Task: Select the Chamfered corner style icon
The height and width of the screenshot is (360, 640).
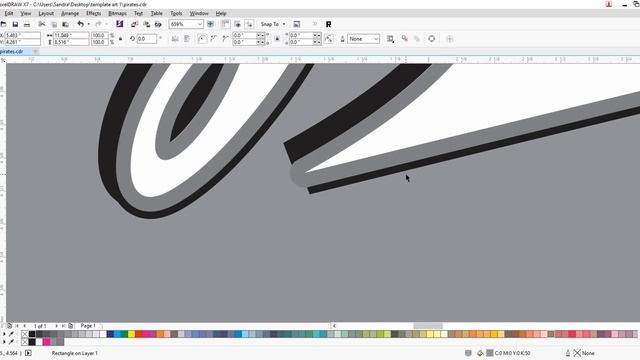Action: pyautogui.click(x=225, y=39)
